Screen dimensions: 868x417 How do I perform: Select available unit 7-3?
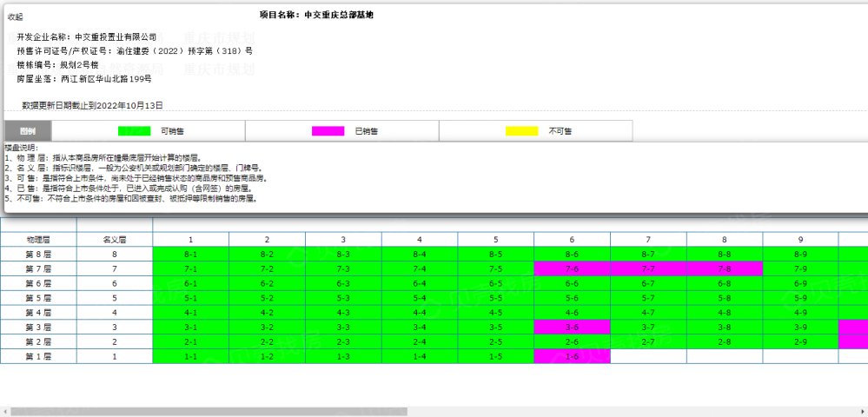[x=343, y=268]
